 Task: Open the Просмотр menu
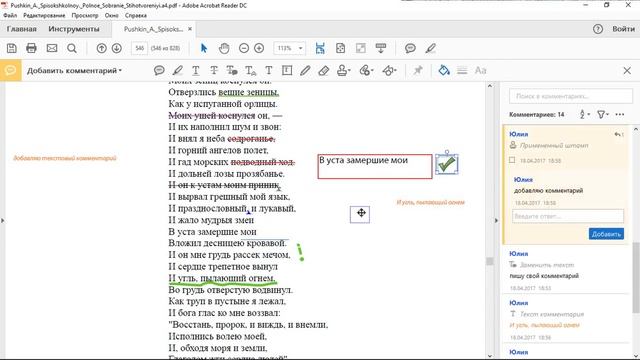85,16
